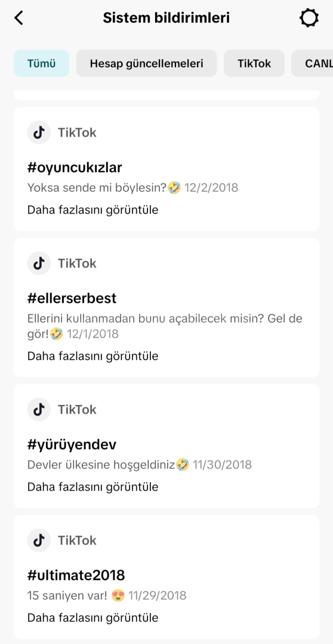The width and height of the screenshot is (333, 644).
Task: Tap TikTok logo in #ellerserbest card
Action: [39, 264]
